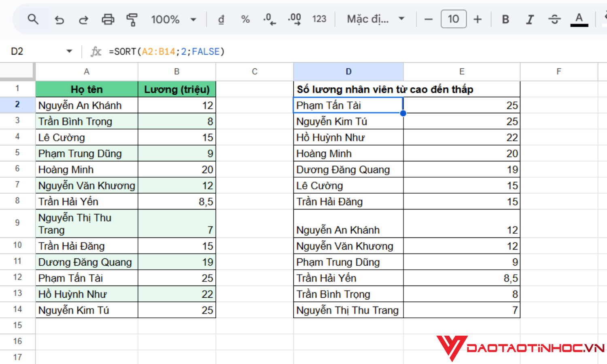The height and width of the screenshot is (364, 607).
Task: Select cell E6 with value 19
Action: [x=462, y=169]
